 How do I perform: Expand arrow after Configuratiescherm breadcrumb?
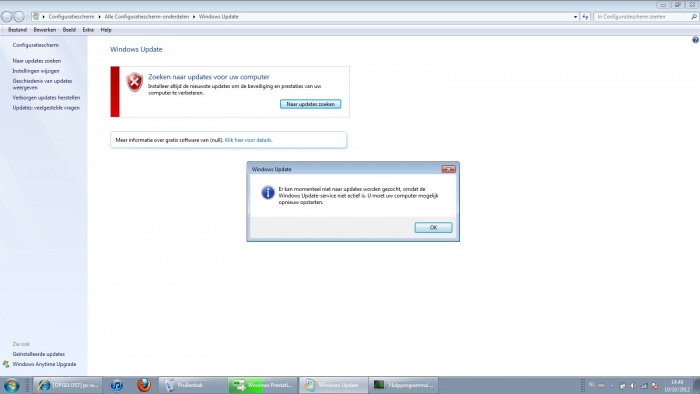click(x=99, y=17)
